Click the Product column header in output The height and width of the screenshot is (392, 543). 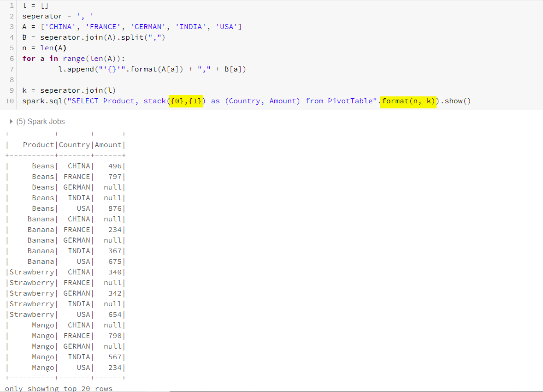click(38, 144)
